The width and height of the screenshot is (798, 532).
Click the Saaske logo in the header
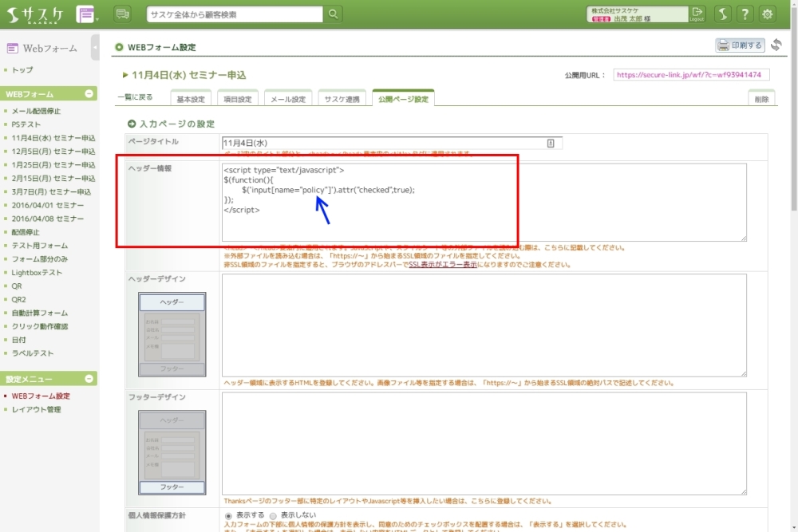(x=37, y=14)
